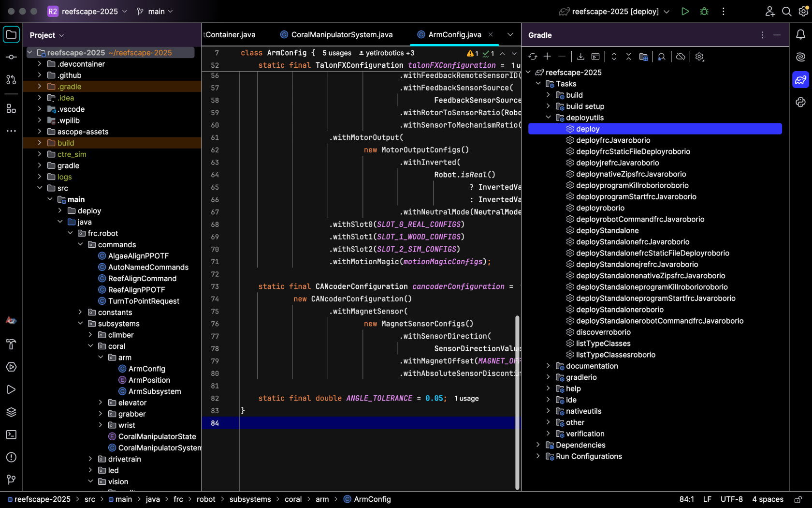Viewport: 812px width, 508px height.
Task: Toggle Gradle group modules view
Action: click(x=643, y=57)
